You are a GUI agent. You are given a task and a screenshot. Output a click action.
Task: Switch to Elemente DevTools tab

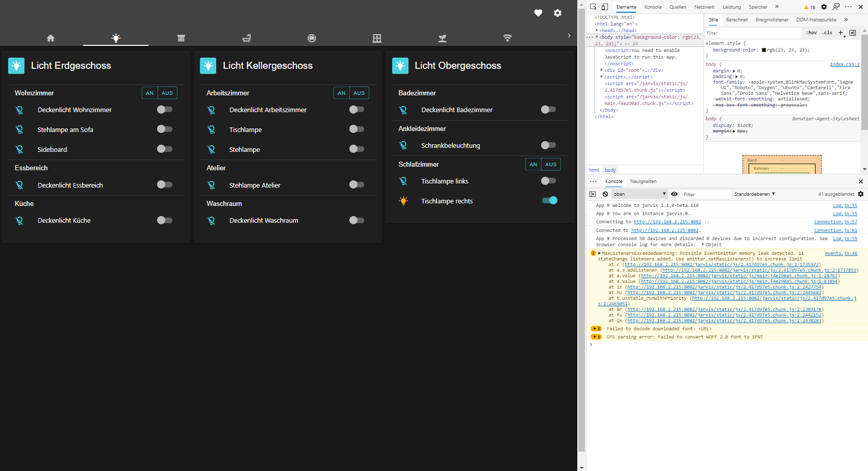(x=626, y=7)
